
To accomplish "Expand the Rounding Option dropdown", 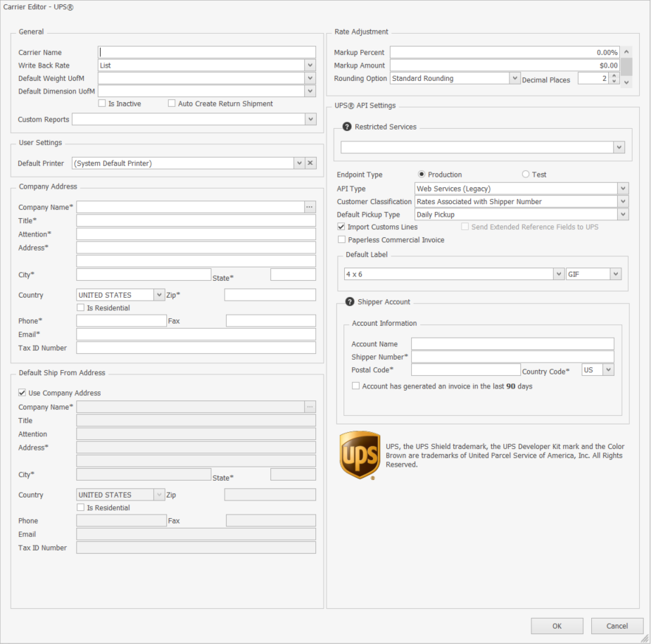I will pos(514,79).
